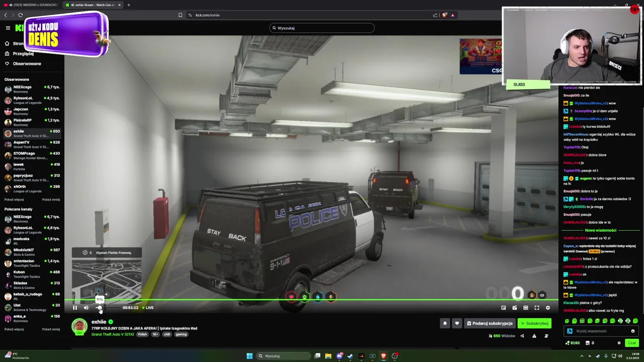Open chat settings gear icon
This screenshot has width=644, height=362.
click(619, 343)
